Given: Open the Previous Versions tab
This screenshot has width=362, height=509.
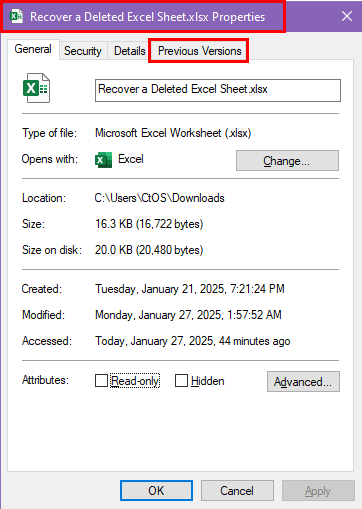Looking at the screenshot, I should 199,51.
